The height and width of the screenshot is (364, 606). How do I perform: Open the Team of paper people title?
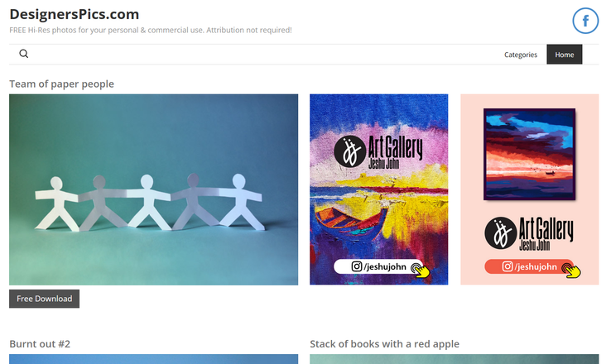(61, 84)
